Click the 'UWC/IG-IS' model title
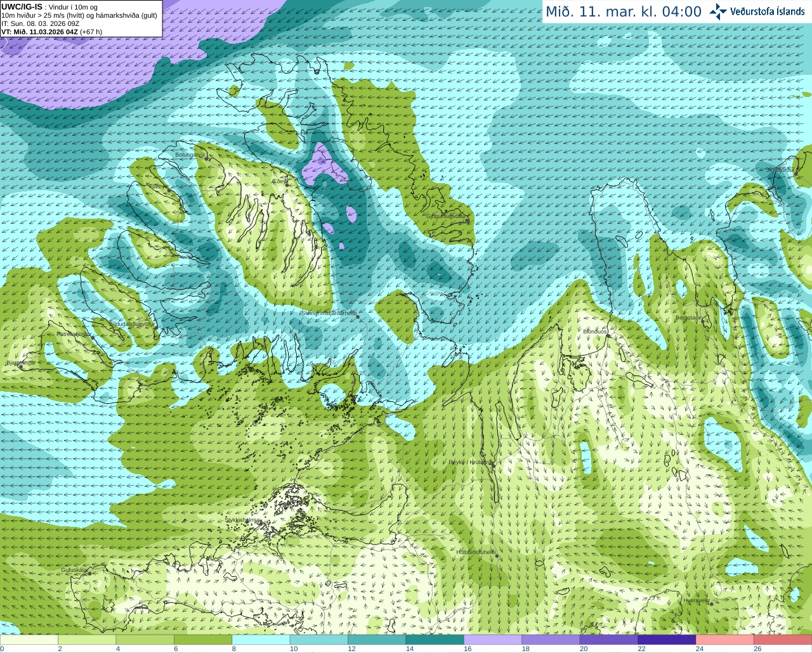This screenshot has width=812, height=653. (x=22, y=6)
